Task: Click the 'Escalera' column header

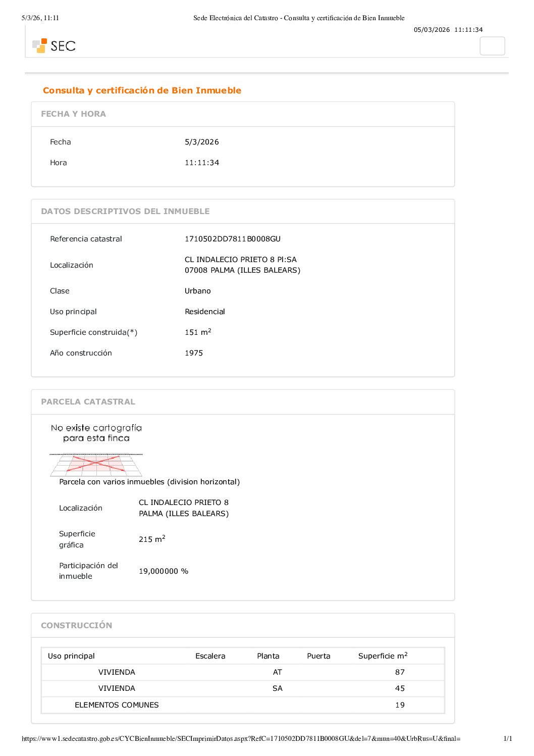Action: 210,656
